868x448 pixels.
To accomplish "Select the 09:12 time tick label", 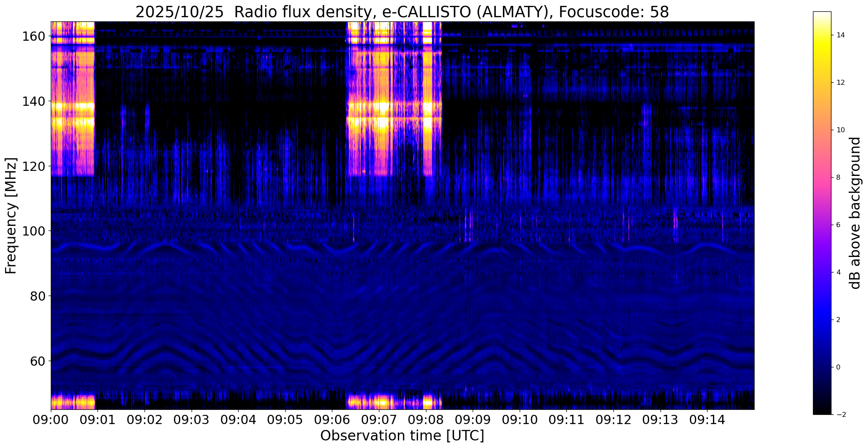I will (x=613, y=419).
